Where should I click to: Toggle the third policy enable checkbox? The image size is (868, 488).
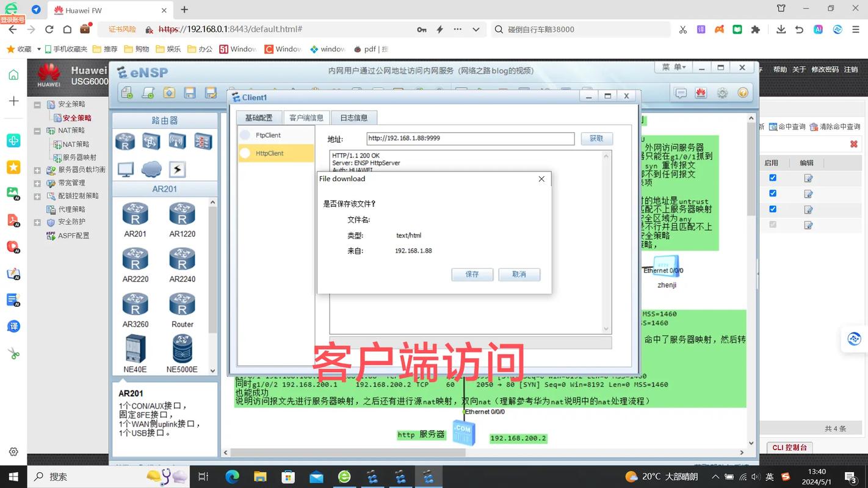coord(773,209)
